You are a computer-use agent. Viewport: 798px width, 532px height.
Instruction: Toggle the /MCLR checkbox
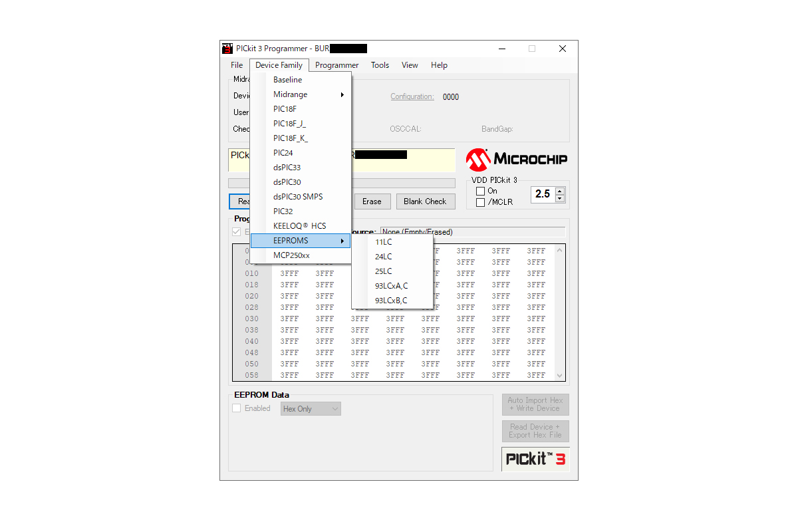coord(480,202)
